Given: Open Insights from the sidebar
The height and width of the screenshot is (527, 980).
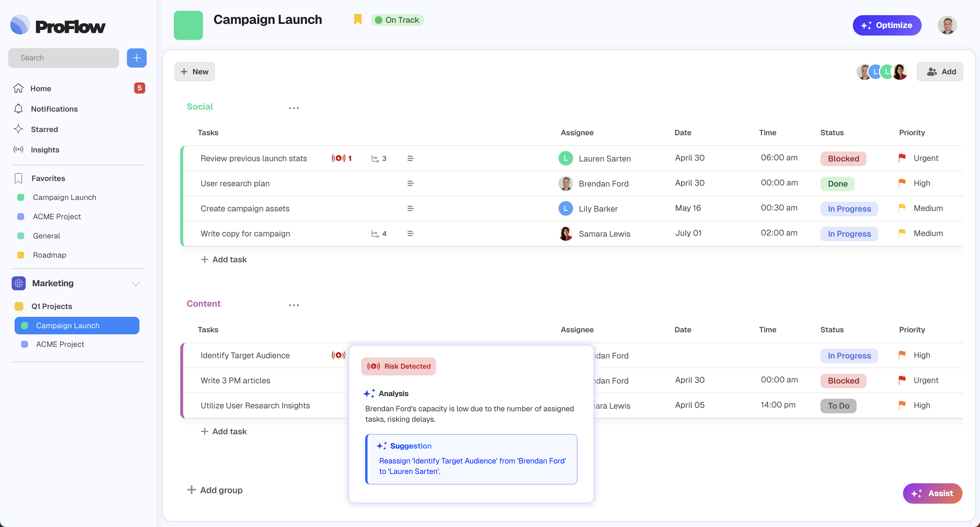Looking at the screenshot, I should coord(45,150).
